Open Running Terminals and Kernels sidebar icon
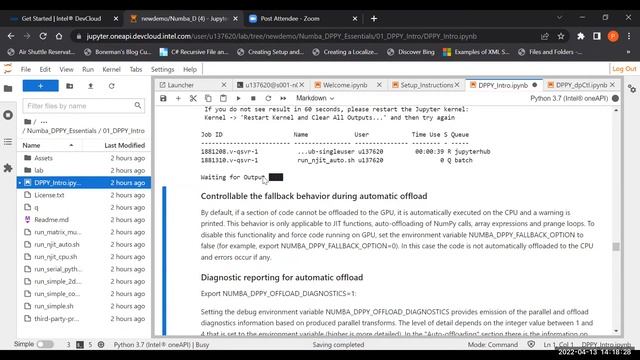The height and width of the screenshot is (360, 640). click(8, 115)
